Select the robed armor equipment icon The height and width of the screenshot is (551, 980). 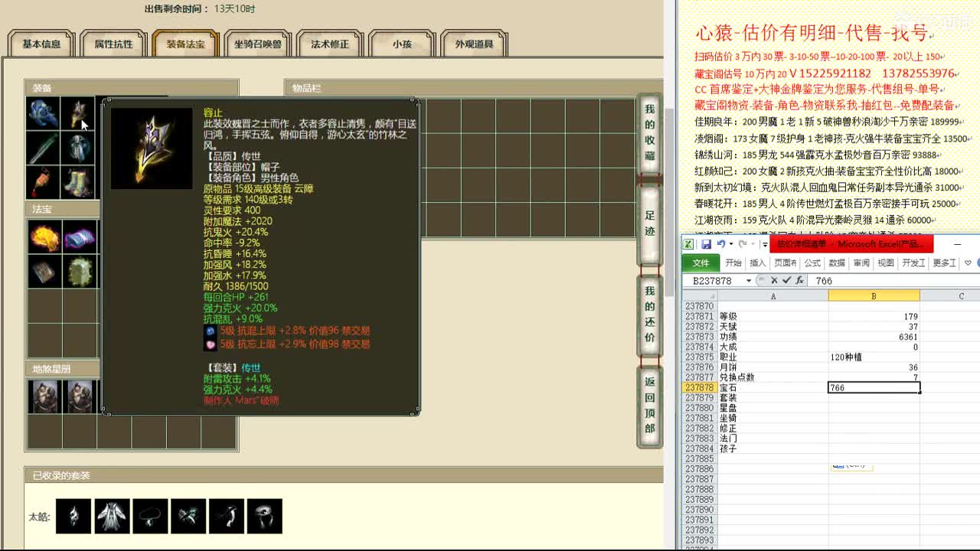(x=78, y=148)
